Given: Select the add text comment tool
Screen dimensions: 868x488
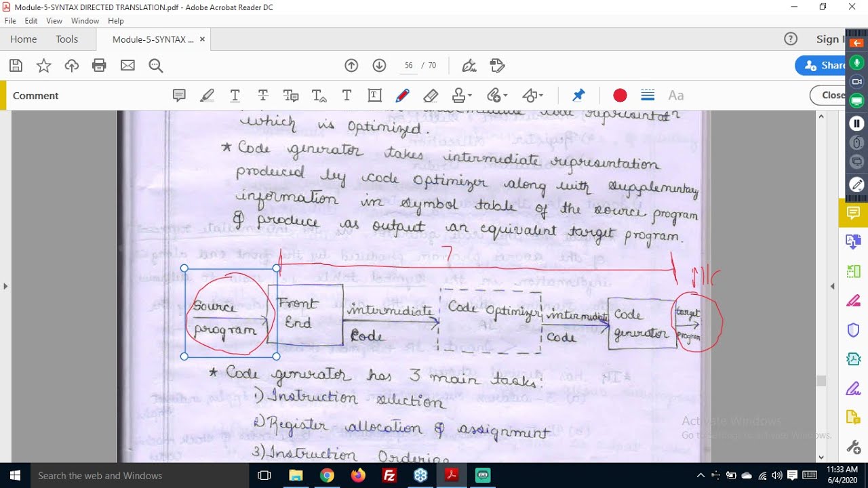Looking at the screenshot, I should click(347, 96).
